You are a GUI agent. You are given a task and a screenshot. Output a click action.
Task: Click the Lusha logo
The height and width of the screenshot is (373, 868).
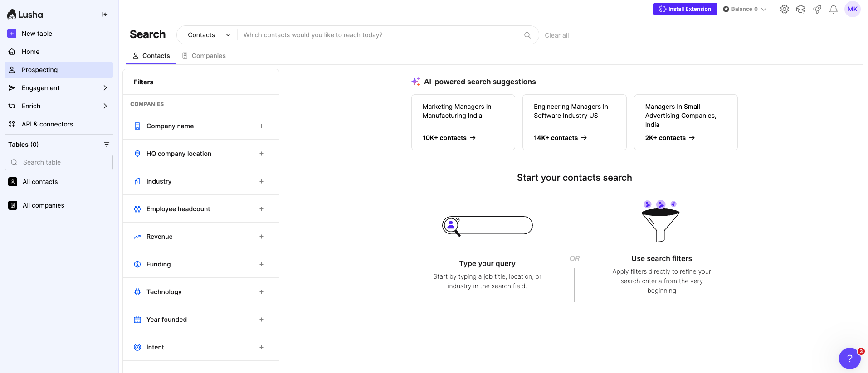point(25,15)
